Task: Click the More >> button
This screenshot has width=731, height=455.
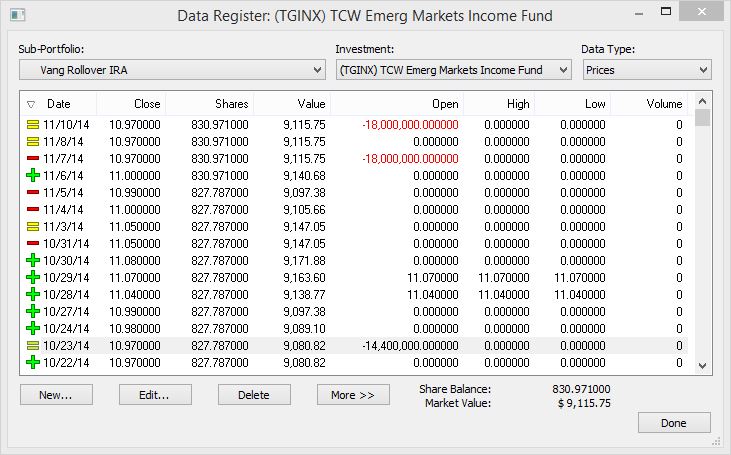Action: pos(353,395)
